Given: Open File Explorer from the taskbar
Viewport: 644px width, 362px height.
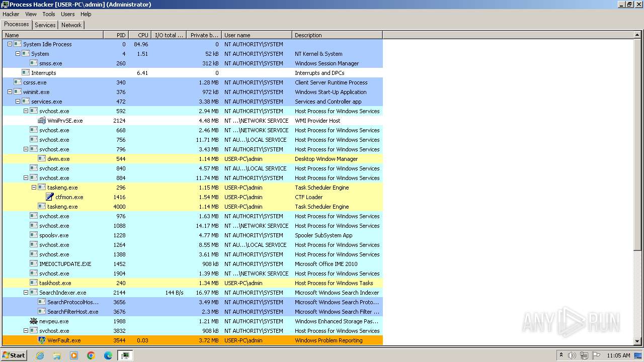Looking at the screenshot, I should click(x=57, y=355).
